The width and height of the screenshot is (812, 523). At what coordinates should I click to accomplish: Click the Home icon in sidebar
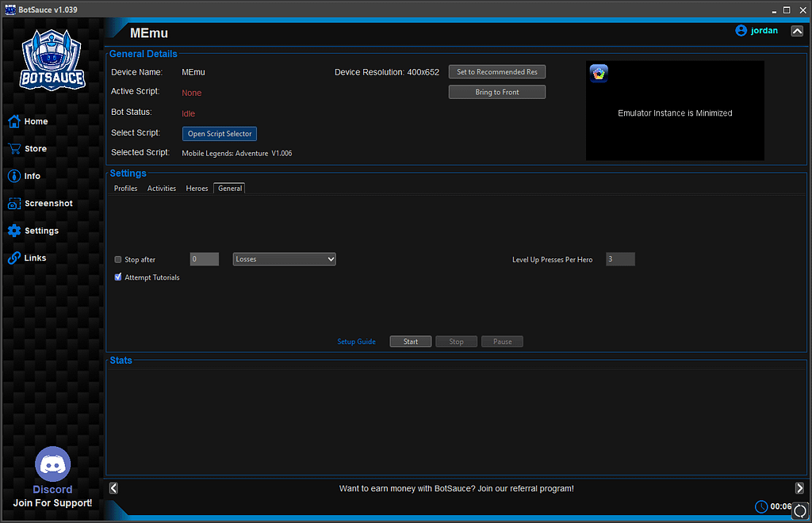[13, 121]
